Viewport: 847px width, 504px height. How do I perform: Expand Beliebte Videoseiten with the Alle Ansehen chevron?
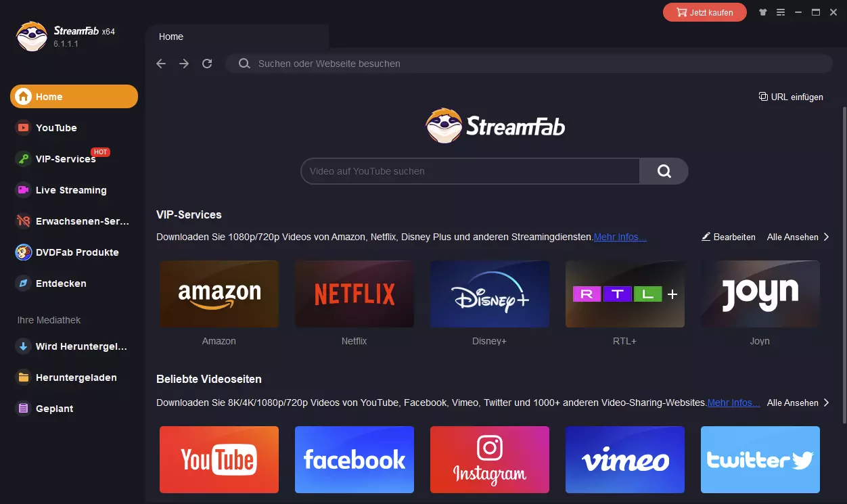tap(826, 403)
